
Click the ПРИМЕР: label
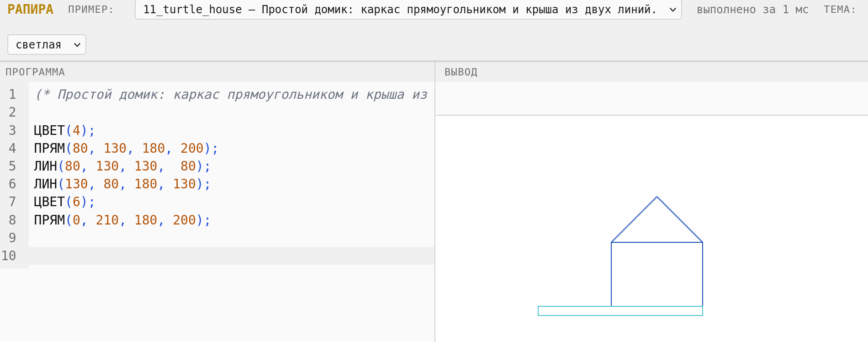[91, 10]
